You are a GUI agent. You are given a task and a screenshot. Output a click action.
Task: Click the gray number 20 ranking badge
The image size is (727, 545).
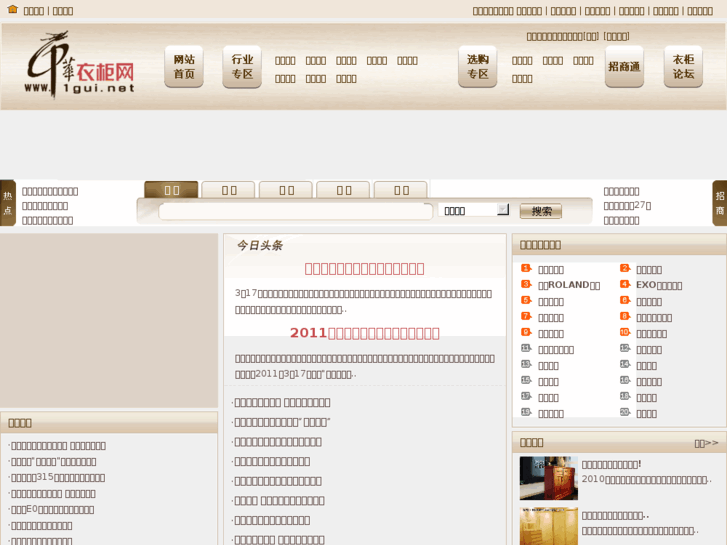625,412
